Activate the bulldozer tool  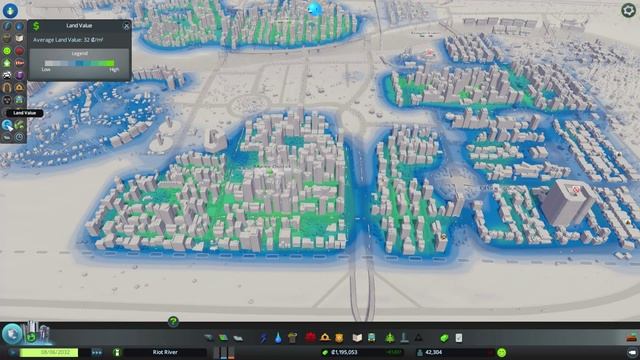[632, 338]
